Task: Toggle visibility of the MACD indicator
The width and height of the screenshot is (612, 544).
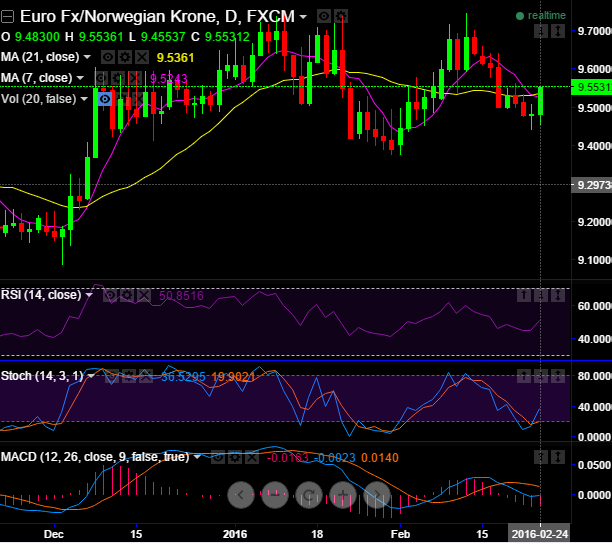Action: pyautogui.click(x=218, y=457)
